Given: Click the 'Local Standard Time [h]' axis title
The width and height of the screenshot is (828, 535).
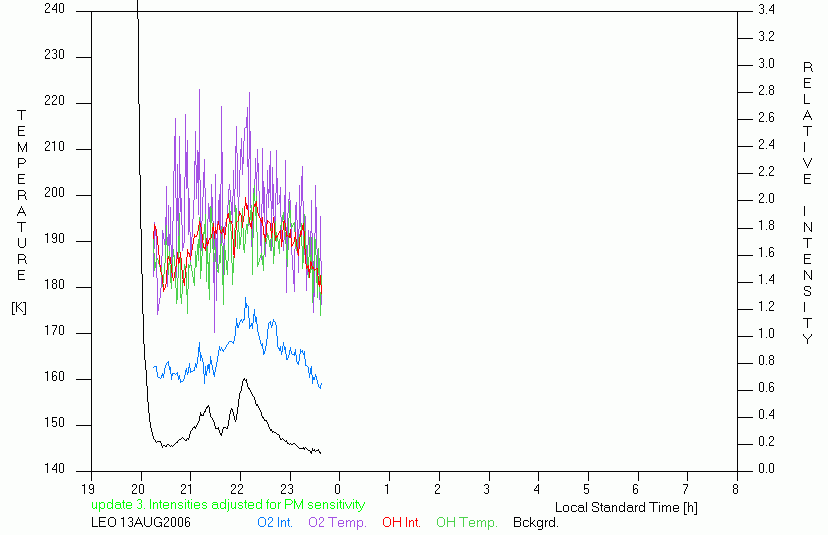Looking at the screenshot, I should (626, 508).
